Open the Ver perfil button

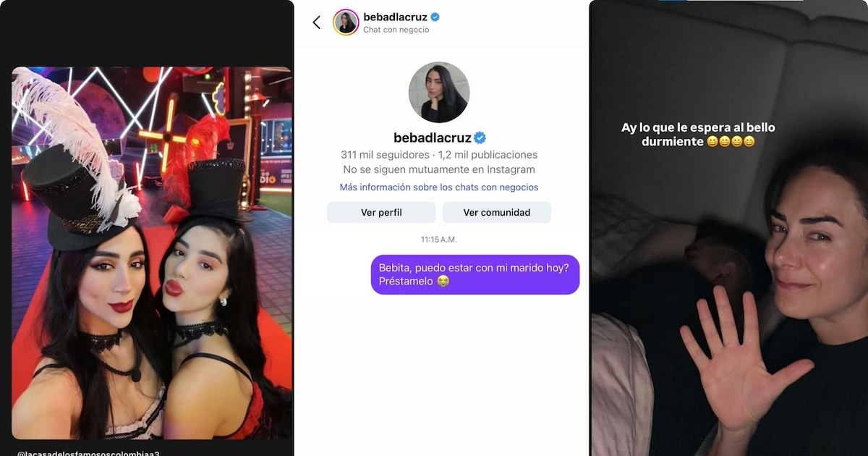coord(381,212)
